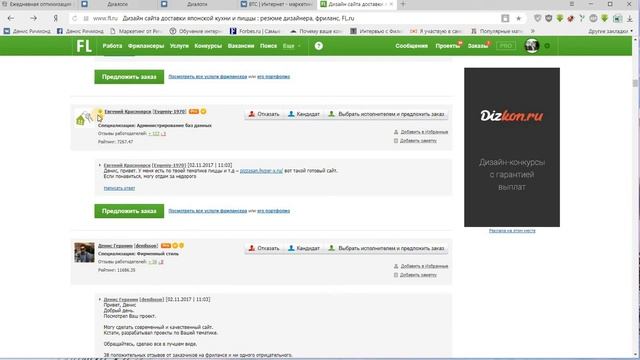Screen dimensions: 640x360
Task: Open the 'Поиск' menu item
Action: [268, 46]
